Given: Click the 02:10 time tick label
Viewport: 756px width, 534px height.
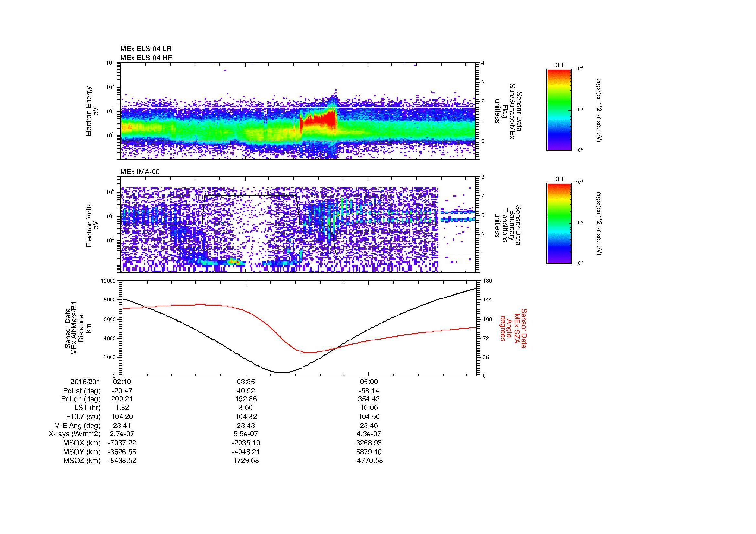Looking at the screenshot, I should click(122, 382).
